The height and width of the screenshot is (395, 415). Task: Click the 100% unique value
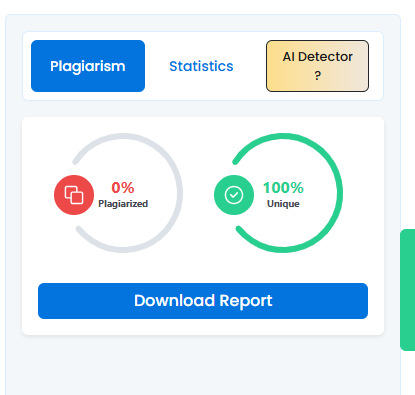tap(283, 188)
